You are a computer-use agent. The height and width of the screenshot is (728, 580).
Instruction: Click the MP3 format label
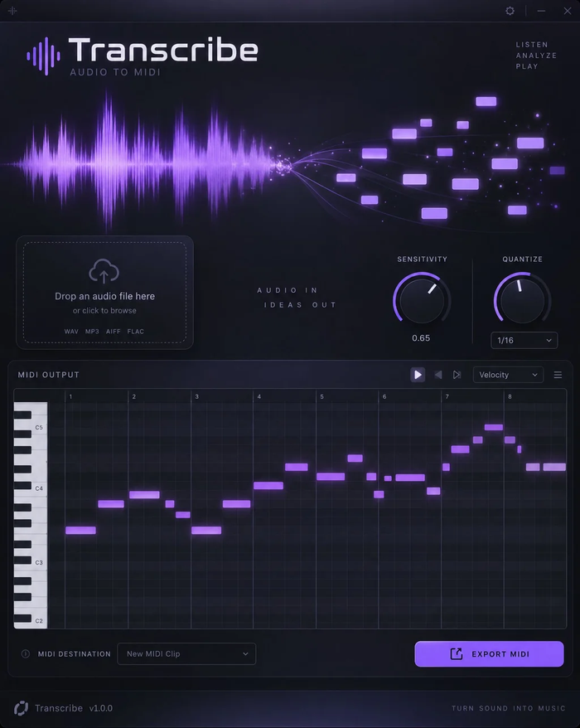click(92, 332)
